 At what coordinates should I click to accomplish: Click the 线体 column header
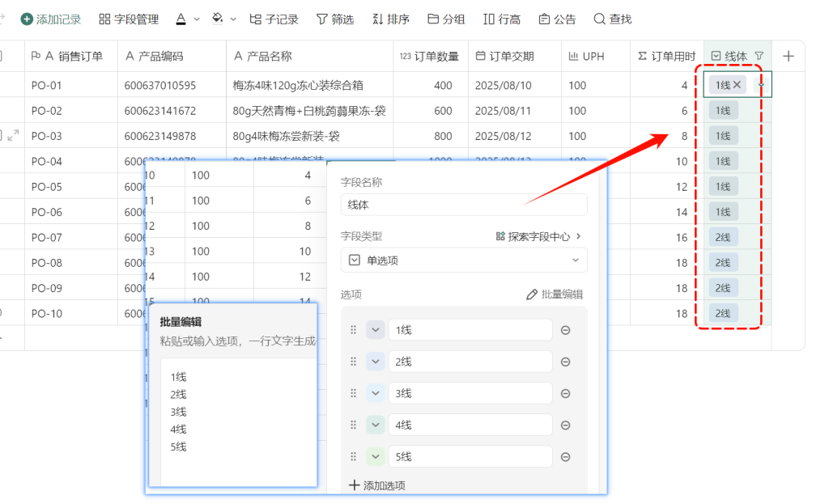click(738, 56)
